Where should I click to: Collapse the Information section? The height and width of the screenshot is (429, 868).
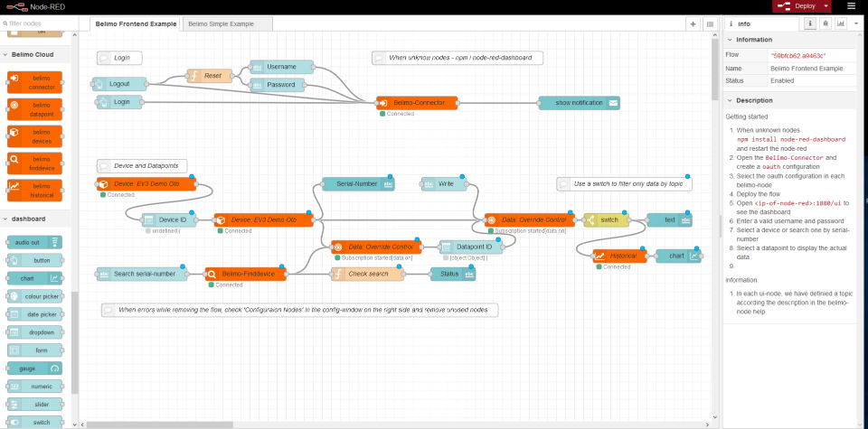[730, 40]
